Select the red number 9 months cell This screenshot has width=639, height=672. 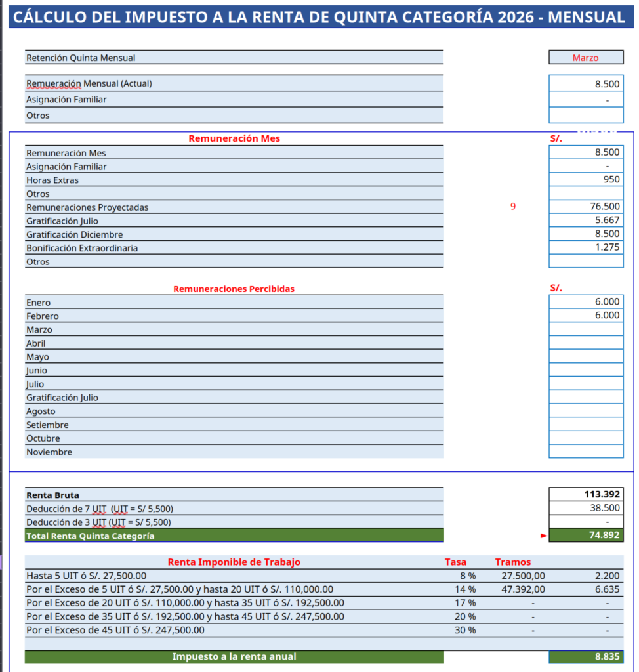513,207
